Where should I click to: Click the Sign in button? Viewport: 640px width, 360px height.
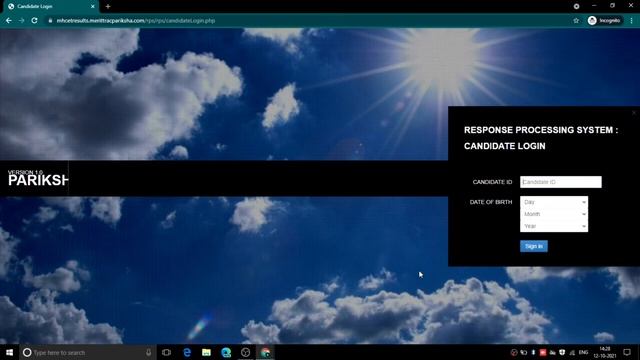click(x=533, y=246)
